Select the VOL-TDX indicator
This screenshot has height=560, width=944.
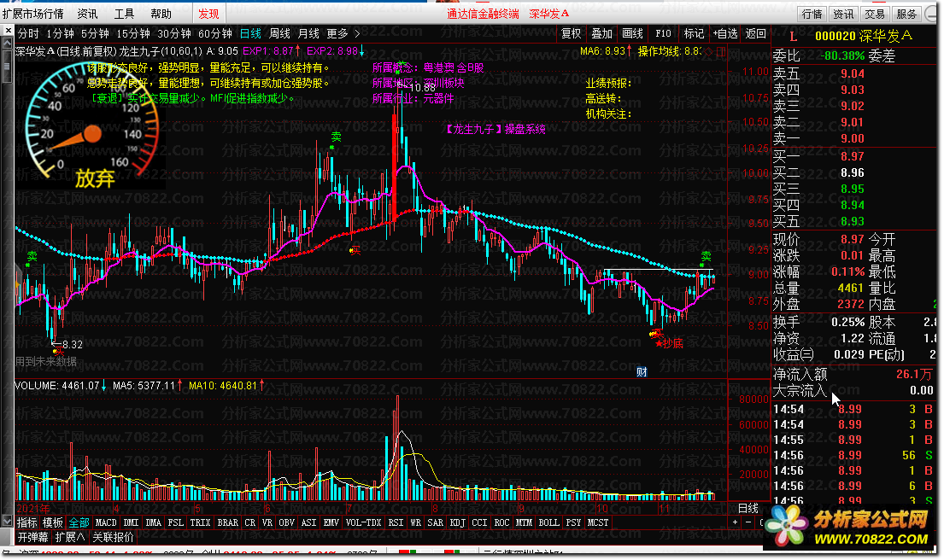(364, 522)
